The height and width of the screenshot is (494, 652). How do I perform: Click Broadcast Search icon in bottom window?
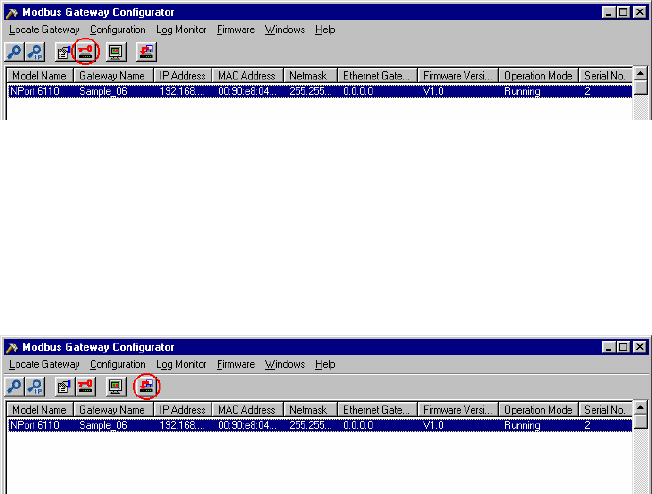[x=15, y=387]
